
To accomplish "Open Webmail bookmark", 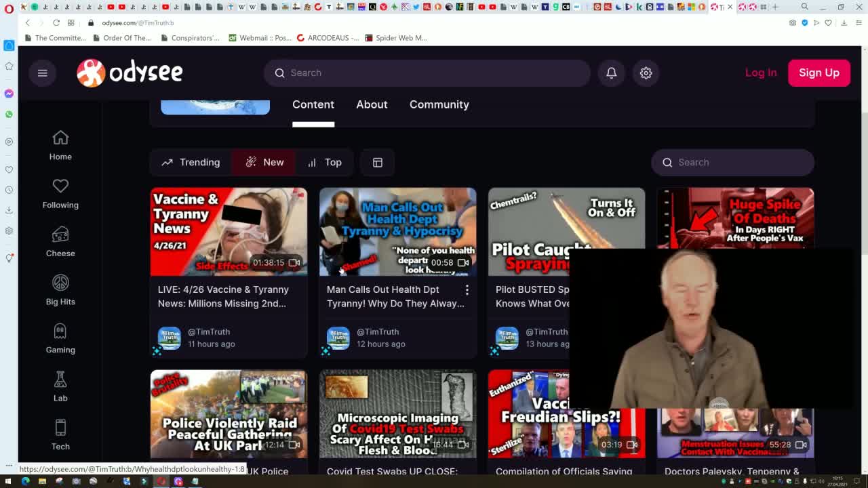I will click(x=260, y=38).
